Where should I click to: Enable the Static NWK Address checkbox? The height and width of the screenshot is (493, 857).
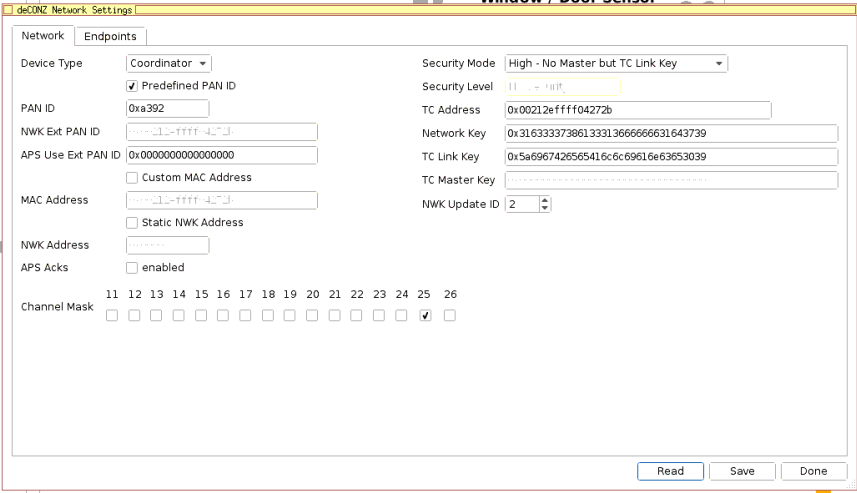click(132, 222)
